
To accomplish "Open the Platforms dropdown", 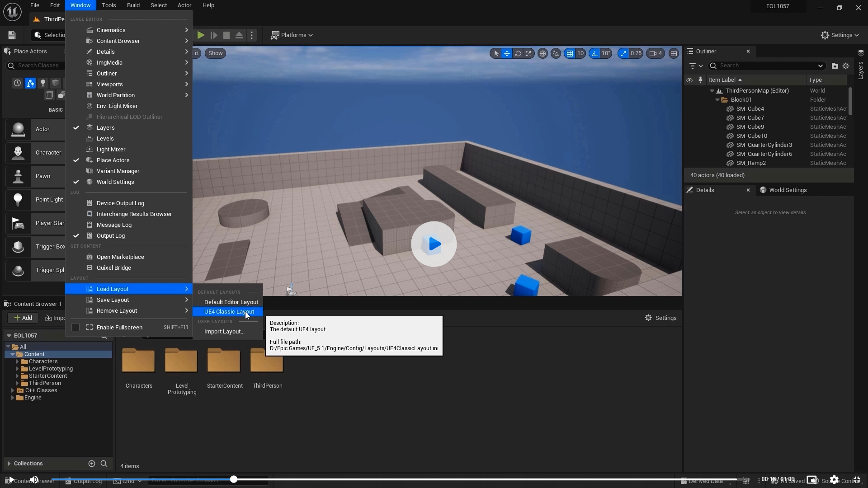I will click(292, 35).
